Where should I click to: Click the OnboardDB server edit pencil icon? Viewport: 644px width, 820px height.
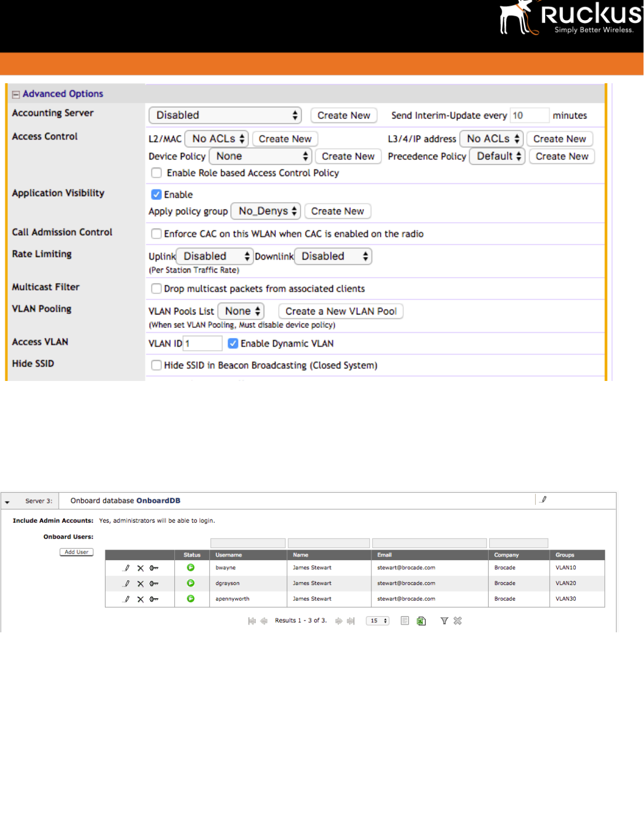[543, 499]
